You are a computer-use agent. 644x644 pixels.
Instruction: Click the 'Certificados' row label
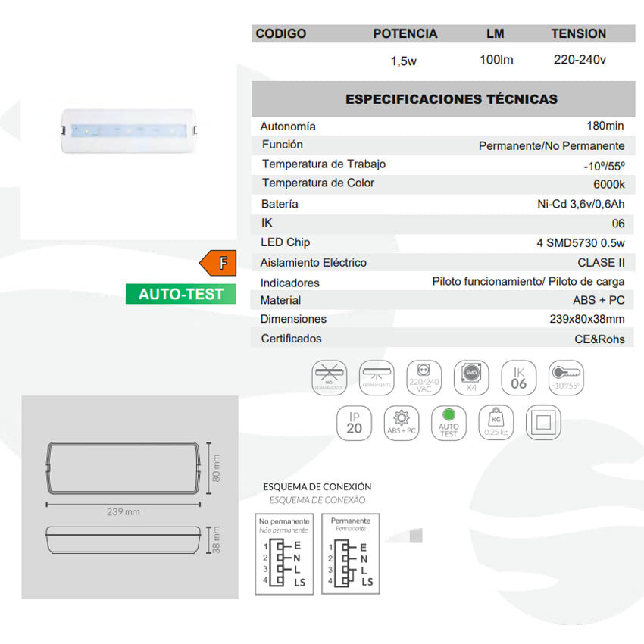pyautogui.click(x=292, y=339)
